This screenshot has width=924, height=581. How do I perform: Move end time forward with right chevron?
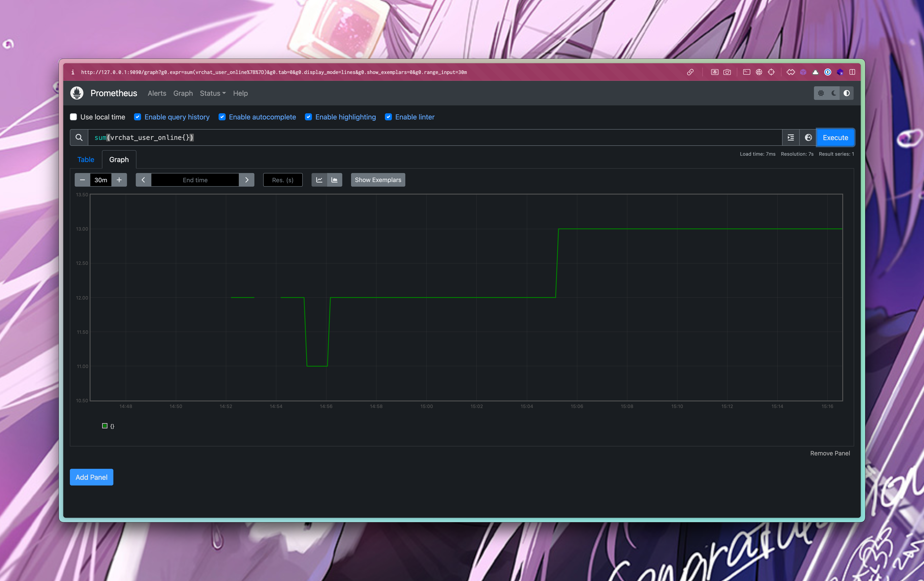[247, 180]
